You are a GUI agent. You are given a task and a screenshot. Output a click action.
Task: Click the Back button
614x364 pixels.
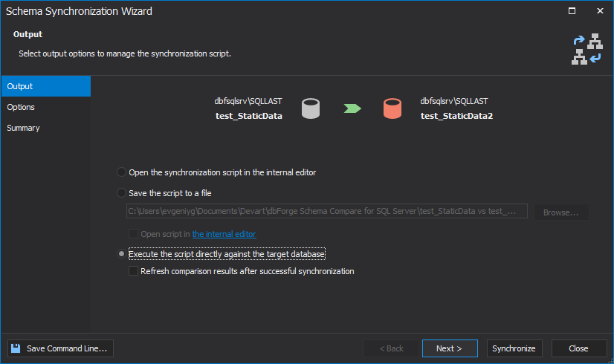391,348
